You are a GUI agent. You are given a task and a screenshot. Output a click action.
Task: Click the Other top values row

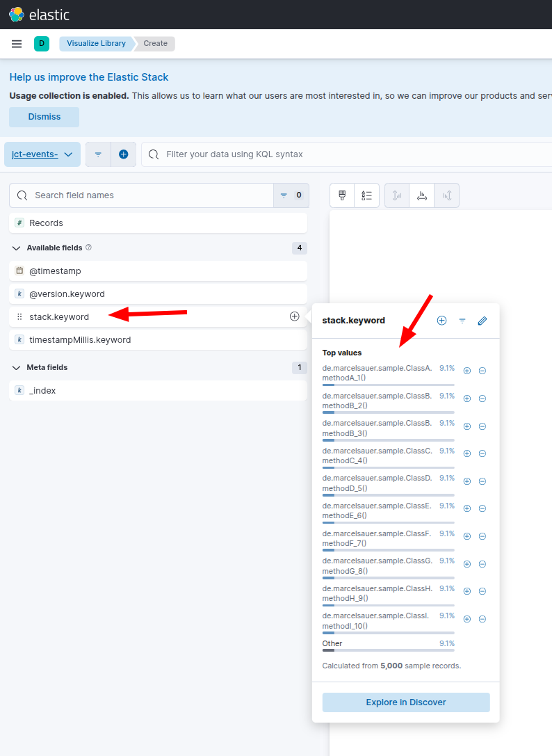(389, 645)
